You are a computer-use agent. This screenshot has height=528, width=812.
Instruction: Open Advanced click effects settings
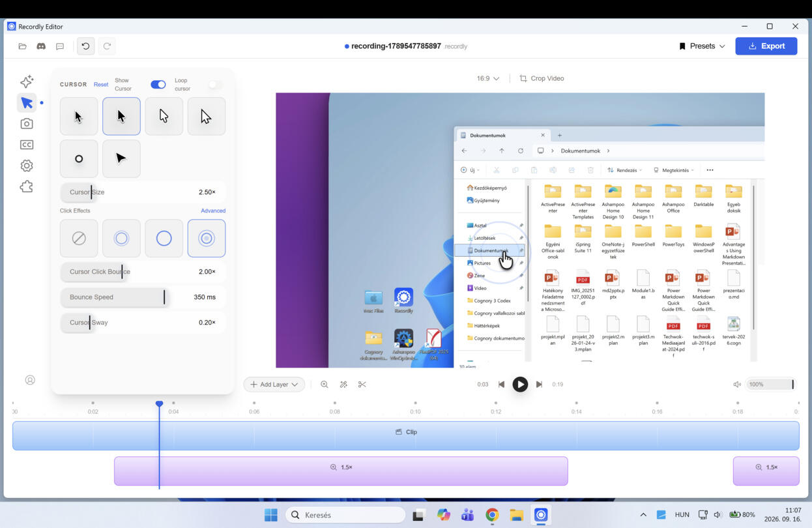pos(213,211)
